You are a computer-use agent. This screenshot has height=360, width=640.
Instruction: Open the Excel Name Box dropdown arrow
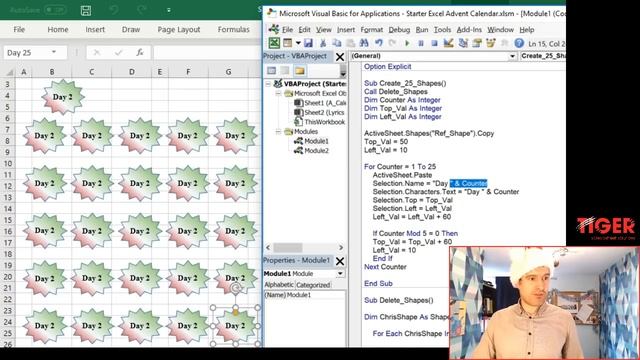(54, 52)
